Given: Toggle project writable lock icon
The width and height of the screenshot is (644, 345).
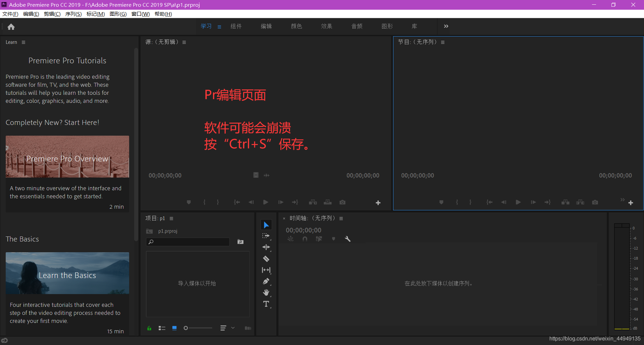Looking at the screenshot, I should point(149,328).
